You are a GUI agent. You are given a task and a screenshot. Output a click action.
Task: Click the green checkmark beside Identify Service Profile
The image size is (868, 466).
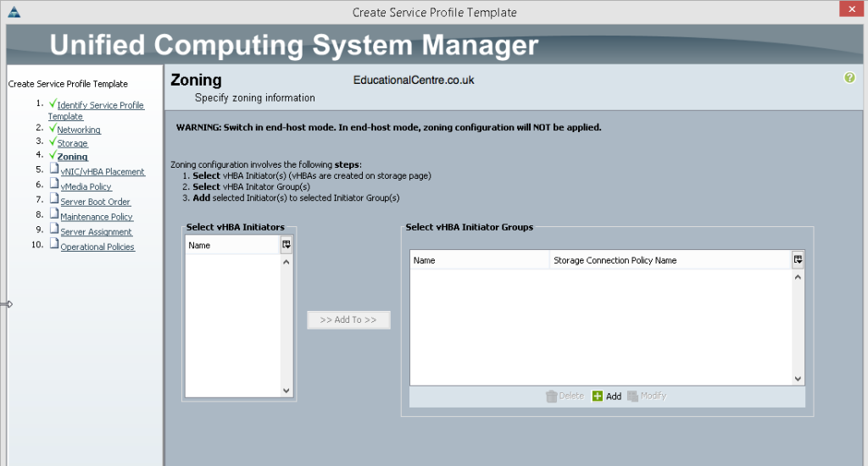click(53, 103)
